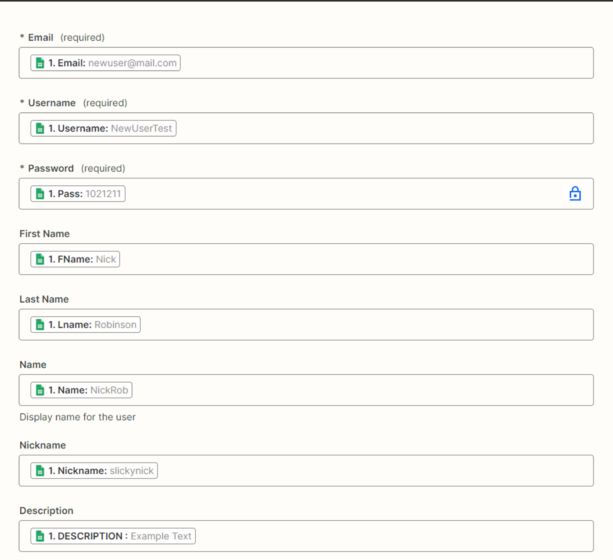Viewport: 613px width, 560px height.
Task: Click the green sheet icon in Username pill
Action: [x=40, y=128]
